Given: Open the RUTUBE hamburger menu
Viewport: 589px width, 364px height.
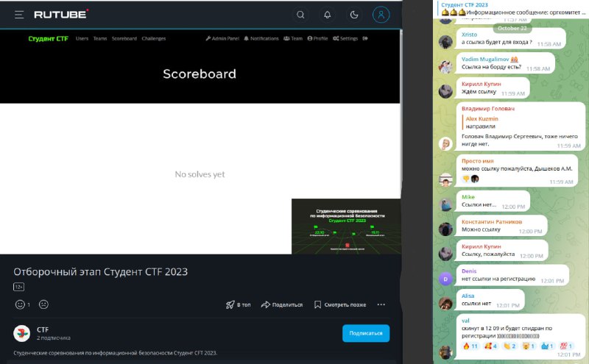Looking at the screenshot, I should click(19, 15).
